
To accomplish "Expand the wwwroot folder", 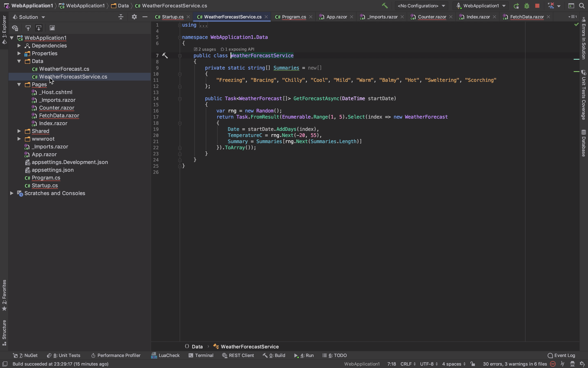I will click(19, 139).
